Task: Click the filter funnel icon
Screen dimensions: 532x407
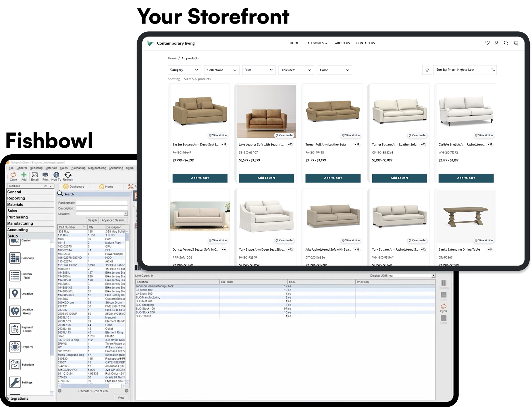Action: pos(427,70)
